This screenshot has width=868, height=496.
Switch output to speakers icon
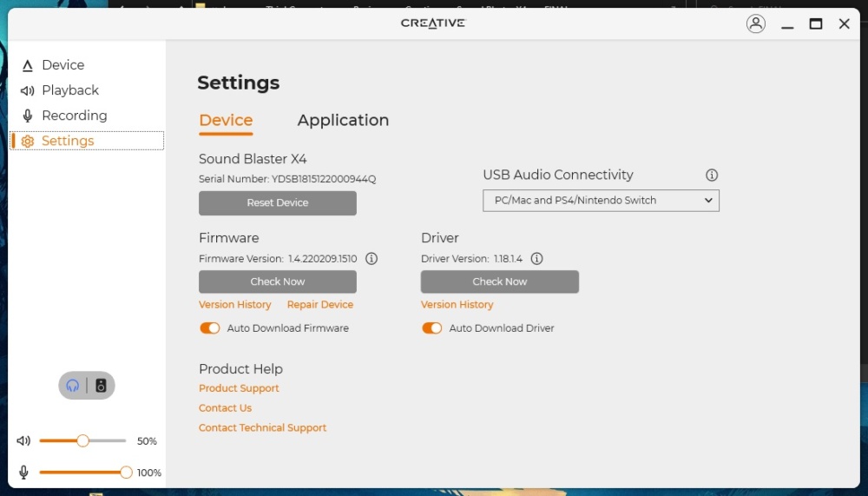coord(101,386)
